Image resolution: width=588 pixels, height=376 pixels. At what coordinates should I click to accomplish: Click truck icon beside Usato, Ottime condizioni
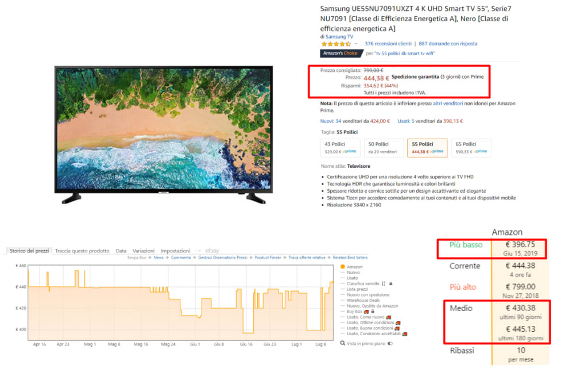tap(398, 323)
